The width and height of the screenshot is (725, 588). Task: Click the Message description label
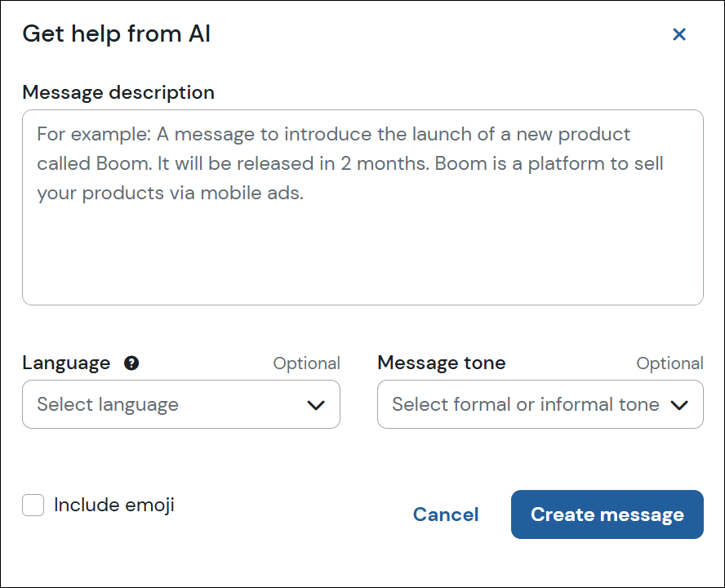point(118,92)
